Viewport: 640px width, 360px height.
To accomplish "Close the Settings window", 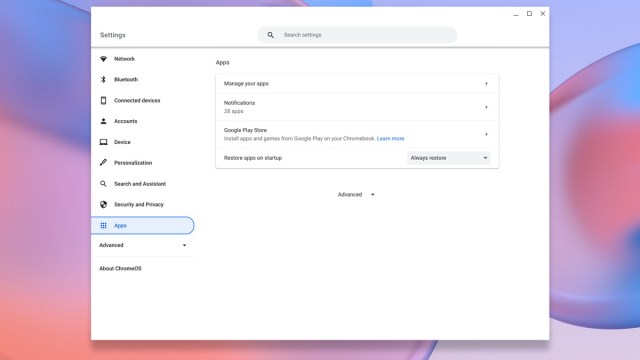I will point(543,14).
